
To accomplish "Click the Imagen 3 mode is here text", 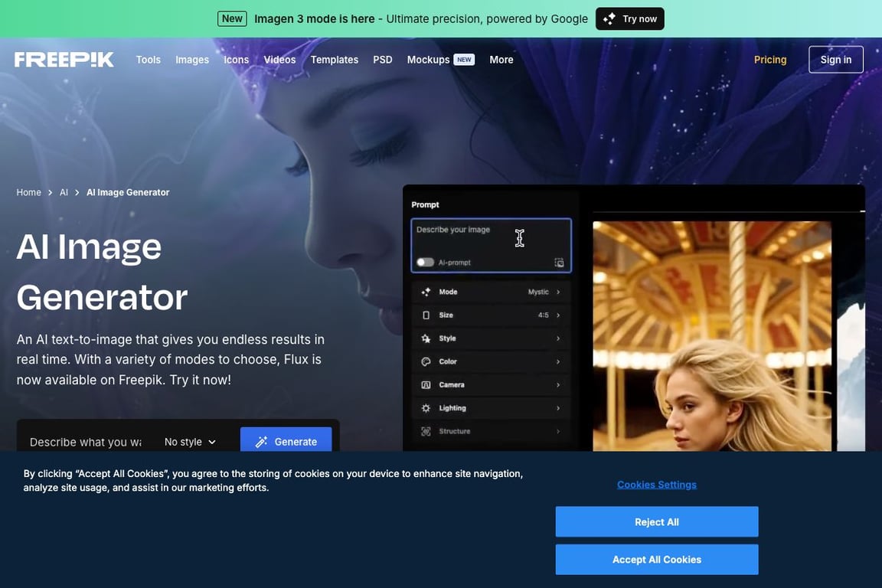I will pos(315,18).
